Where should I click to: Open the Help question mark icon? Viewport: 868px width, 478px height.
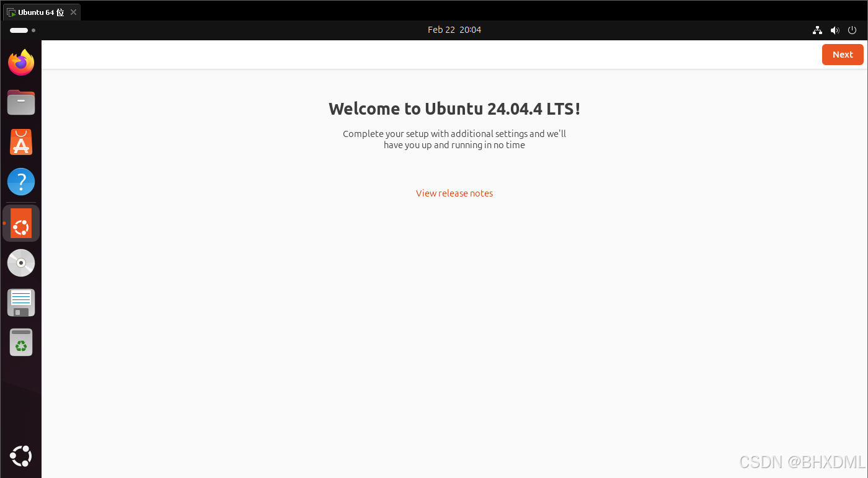21,182
